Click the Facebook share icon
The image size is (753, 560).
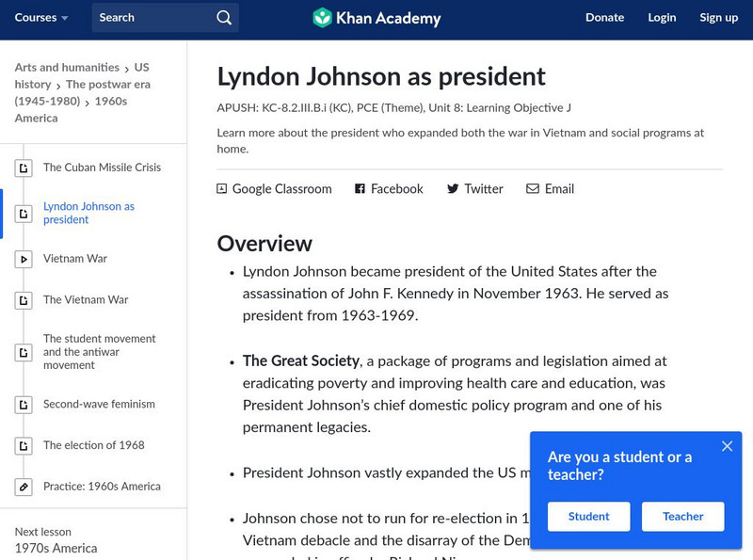[360, 189]
